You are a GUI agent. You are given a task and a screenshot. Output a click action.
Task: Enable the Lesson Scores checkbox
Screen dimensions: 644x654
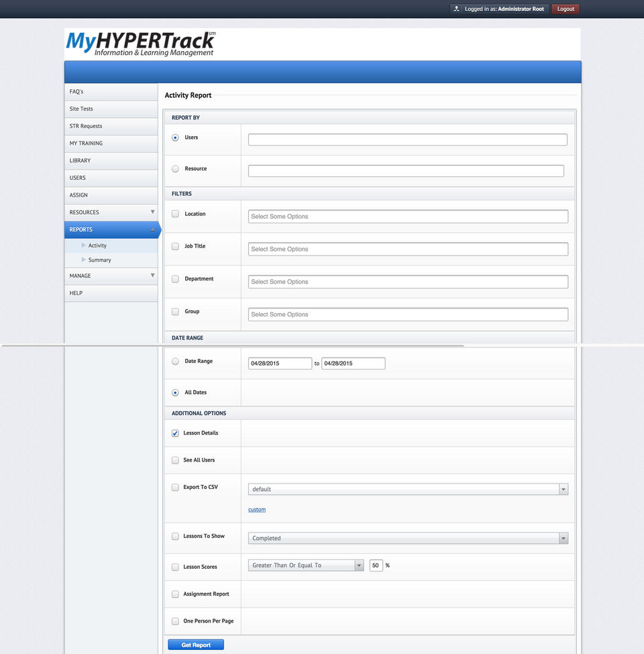pos(175,567)
